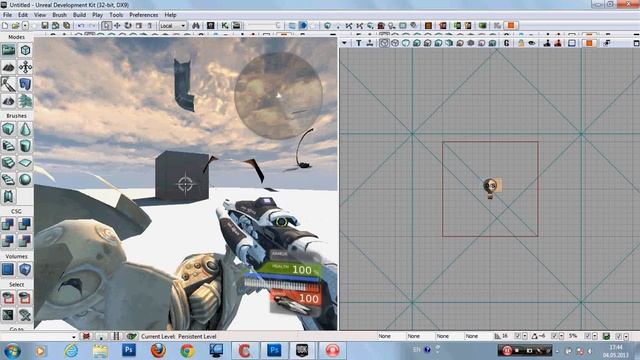Toggle scale snapping checkbox near 5%
640x360 pixels.
(x=587, y=336)
